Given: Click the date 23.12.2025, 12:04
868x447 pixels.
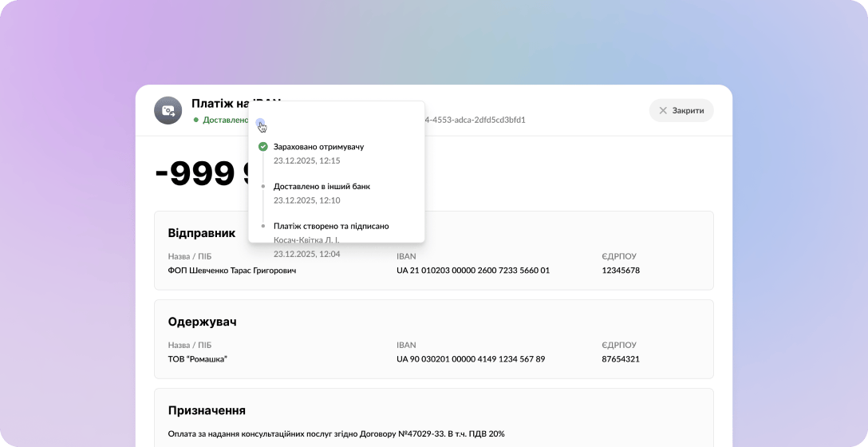Looking at the screenshot, I should click(306, 255).
